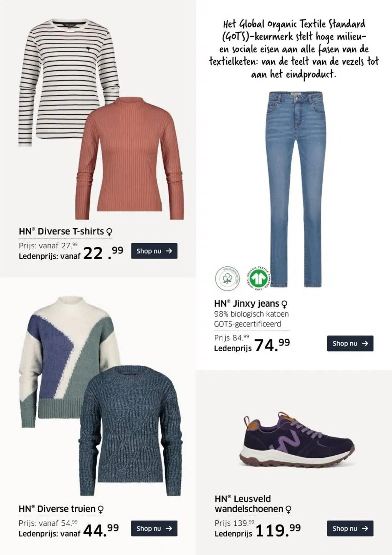Shop the Diverse truien via Shop nu
Viewport: 392px width, 555px height.
[154, 528]
